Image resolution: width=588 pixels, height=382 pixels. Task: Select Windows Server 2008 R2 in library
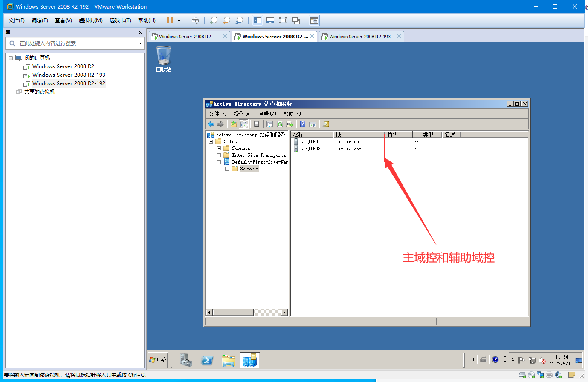click(63, 66)
